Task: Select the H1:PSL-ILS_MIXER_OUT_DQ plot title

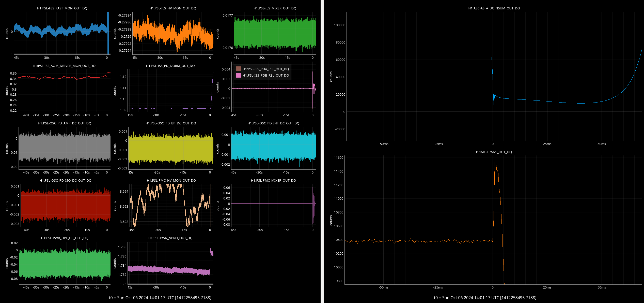Action: [x=275, y=8]
